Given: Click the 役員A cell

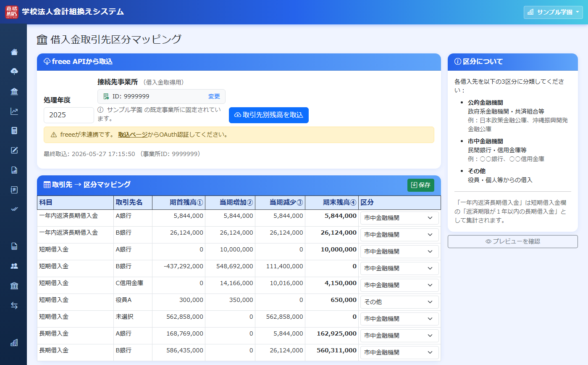Looking at the screenshot, I should tap(133, 302).
